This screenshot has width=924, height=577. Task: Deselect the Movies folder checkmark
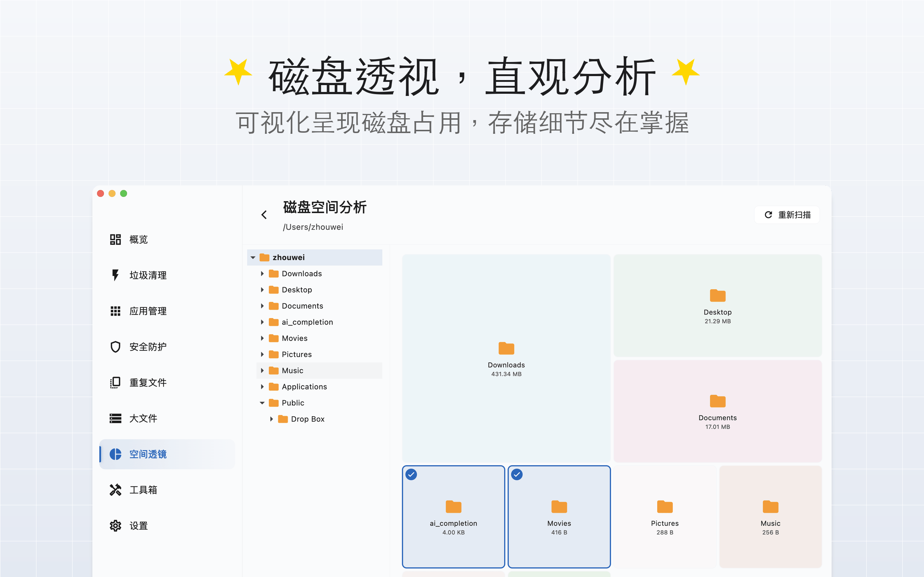pyautogui.click(x=517, y=474)
